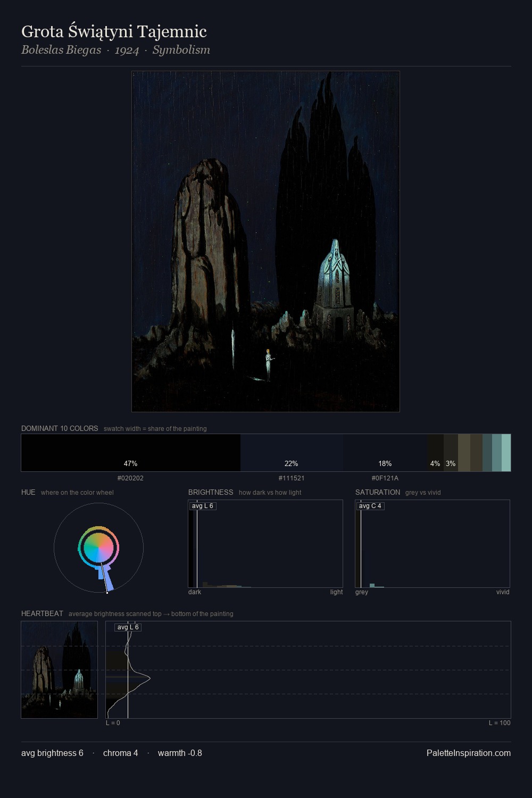This screenshot has height=798, width=532.
Task: Click the 'avg L 6' label in brightness chart
Action: (203, 506)
